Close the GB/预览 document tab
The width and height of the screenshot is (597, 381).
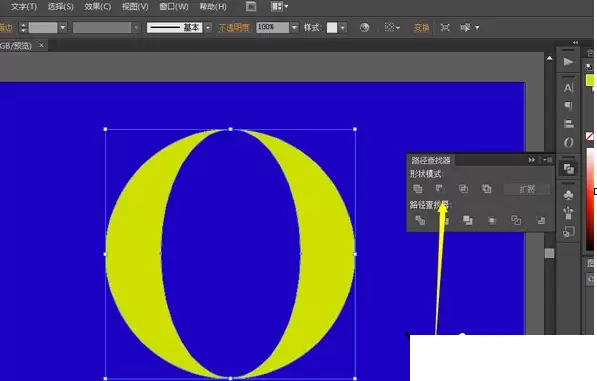(x=41, y=45)
